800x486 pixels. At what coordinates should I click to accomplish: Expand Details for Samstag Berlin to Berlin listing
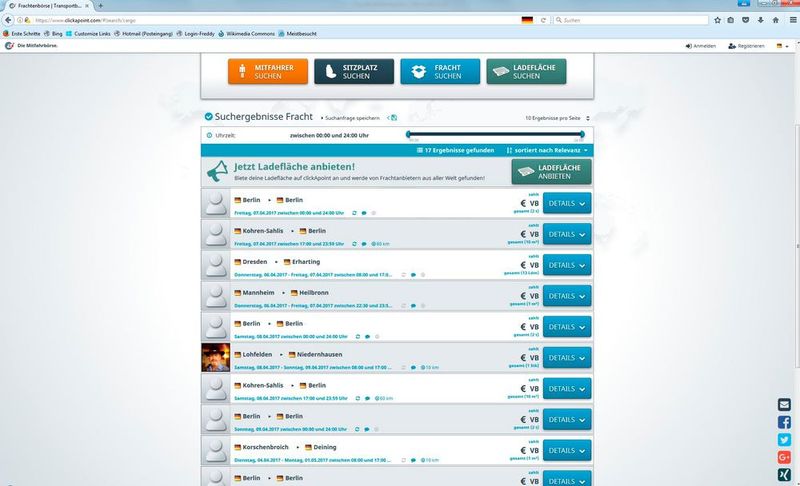[x=567, y=327]
